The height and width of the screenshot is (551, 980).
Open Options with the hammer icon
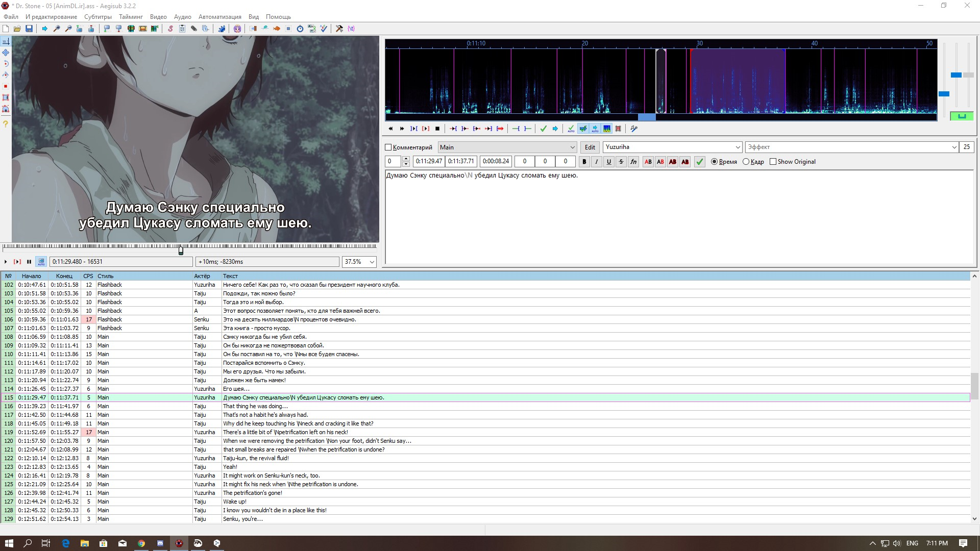(x=339, y=29)
